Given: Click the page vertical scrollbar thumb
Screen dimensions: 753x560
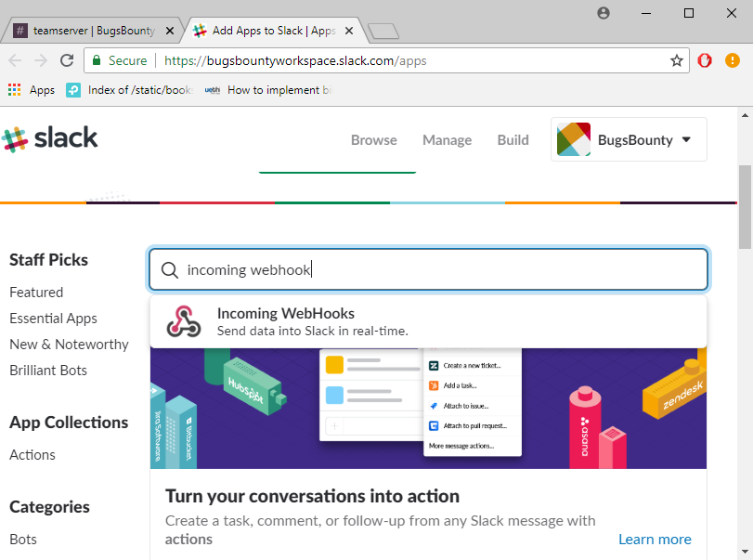Looking at the screenshot, I should 745,206.
